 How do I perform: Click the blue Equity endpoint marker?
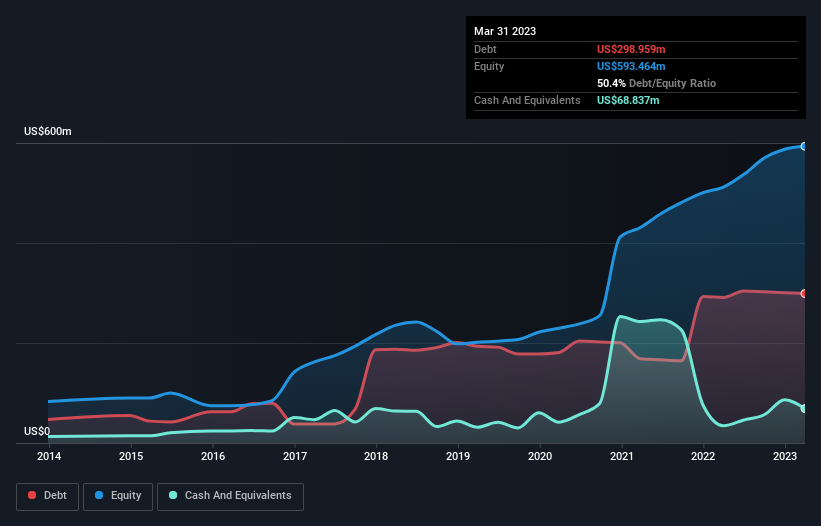(x=804, y=147)
